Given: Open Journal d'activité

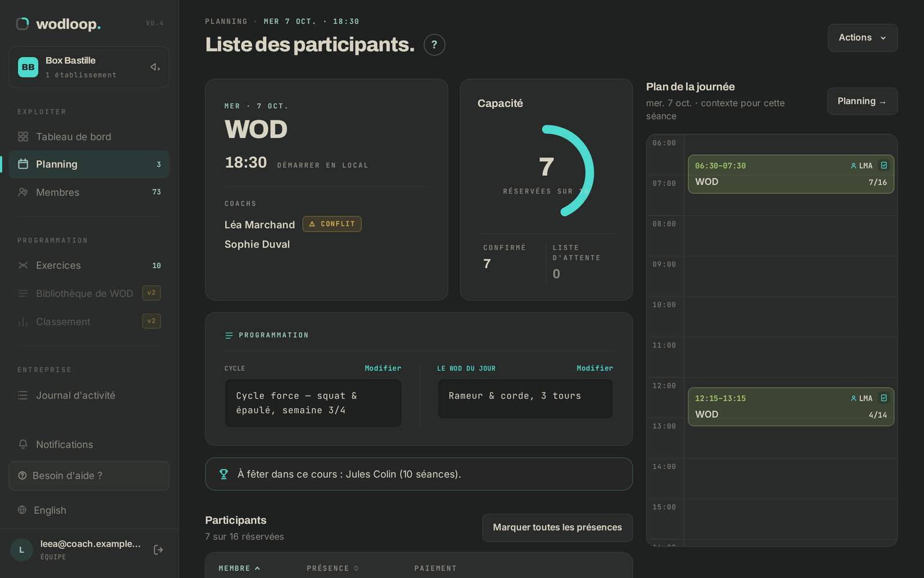Looking at the screenshot, I should click(89, 395).
